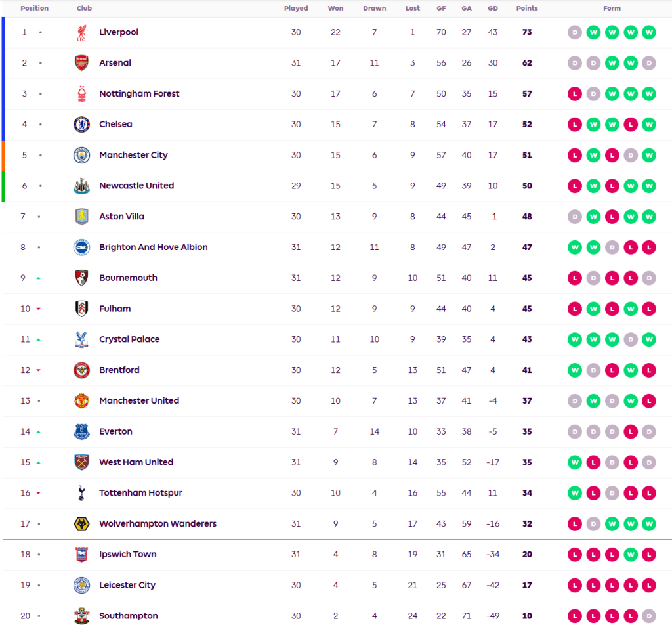This screenshot has height=627, width=672.
Task: Click the Newcastle United crest
Action: coord(81,186)
